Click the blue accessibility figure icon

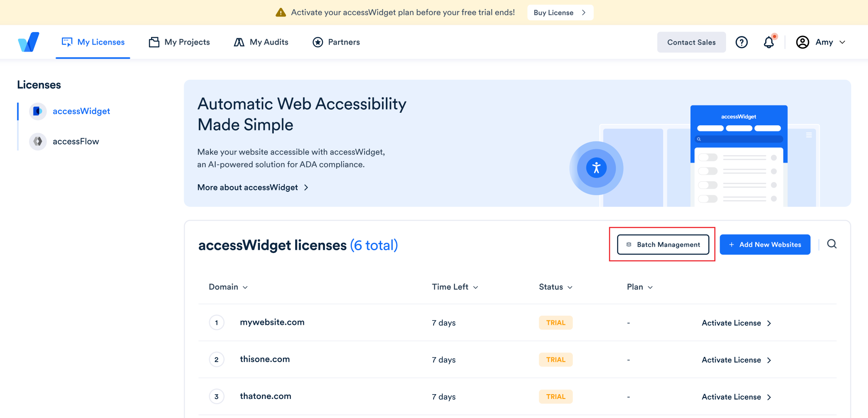pyautogui.click(x=596, y=168)
